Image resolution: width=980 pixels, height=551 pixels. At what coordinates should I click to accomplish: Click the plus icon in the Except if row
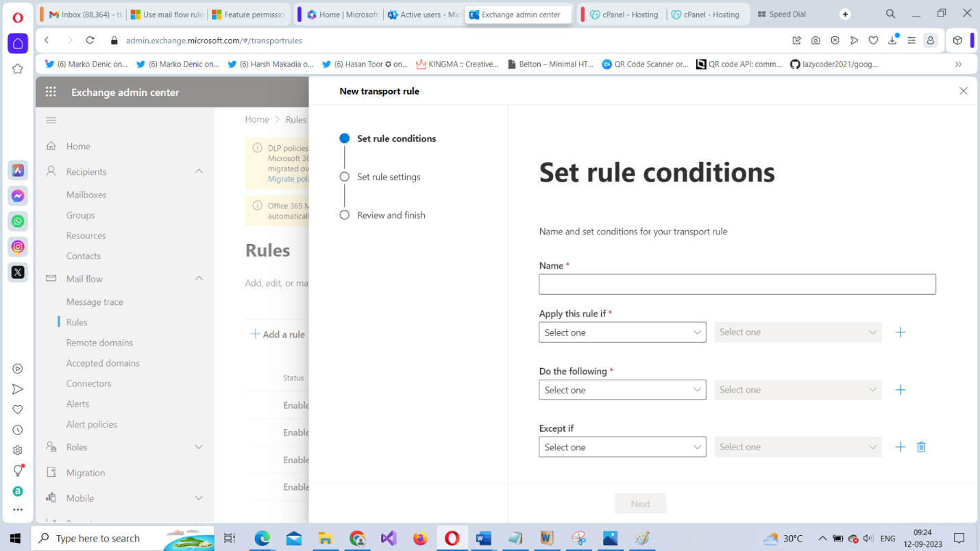click(x=901, y=447)
